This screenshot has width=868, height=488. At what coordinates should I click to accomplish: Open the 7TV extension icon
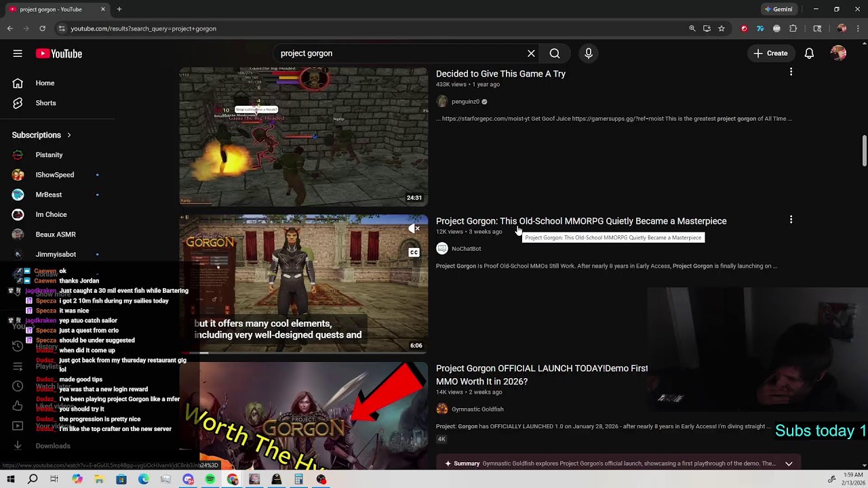760,28
